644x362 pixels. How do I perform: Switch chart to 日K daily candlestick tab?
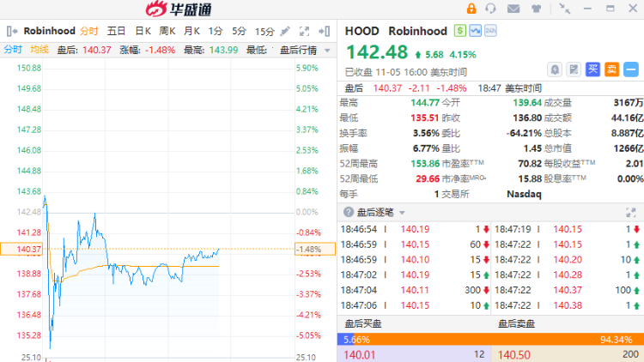point(143,31)
